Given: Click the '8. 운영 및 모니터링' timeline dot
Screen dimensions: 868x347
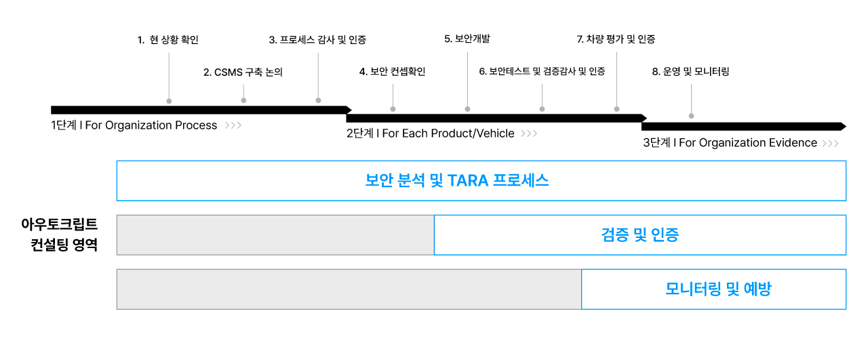Looking at the screenshot, I should pos(691,116).
